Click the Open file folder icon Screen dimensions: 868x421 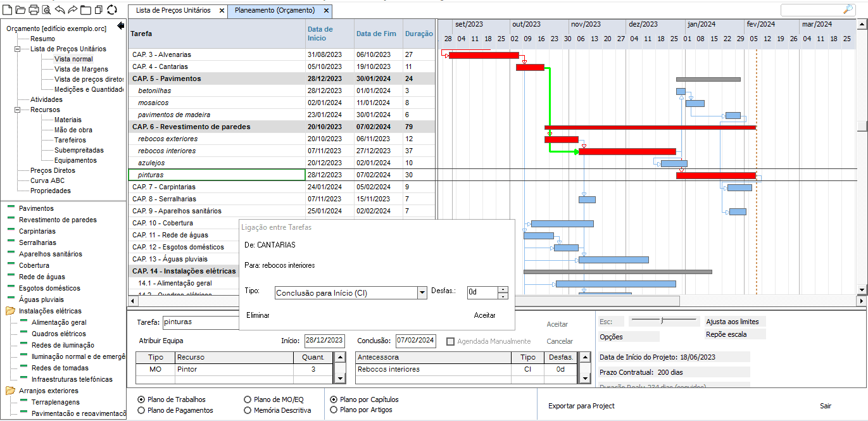click(x=20, y=9)
